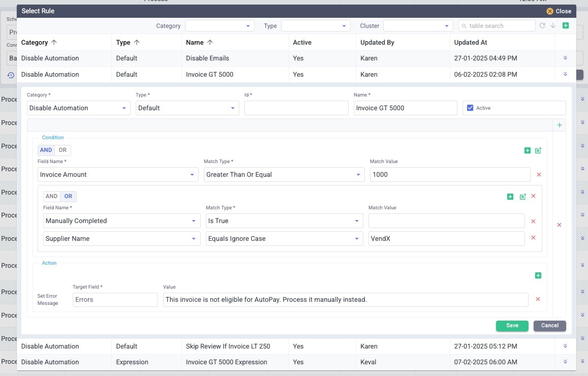The width and height of the screenshot is (588, 376).
Task: Add a new action with the green plus
Action: coord(538,275)
